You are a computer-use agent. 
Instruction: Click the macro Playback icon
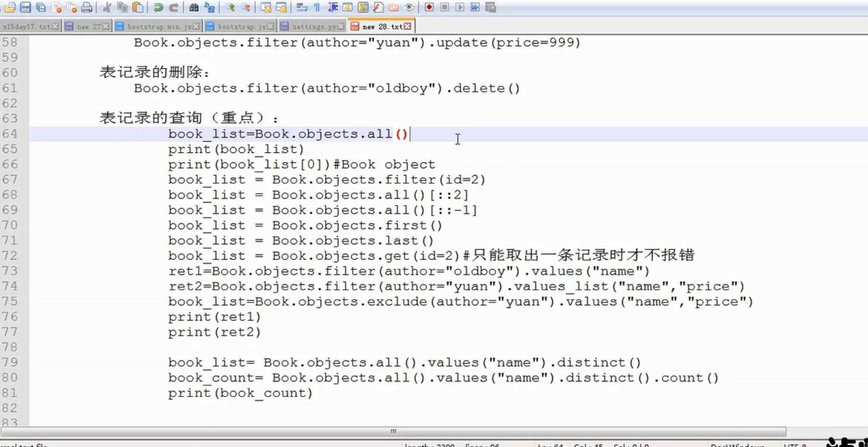coord(460,7)
